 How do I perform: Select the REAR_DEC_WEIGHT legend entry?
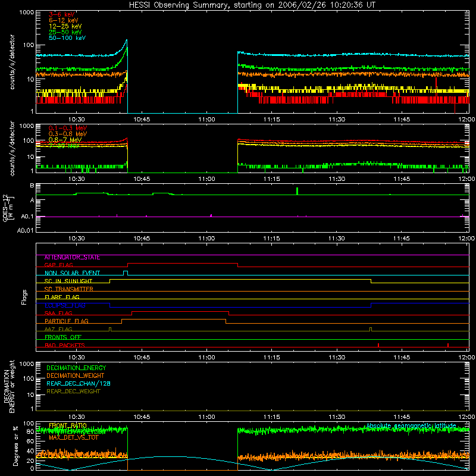point(73,392)
